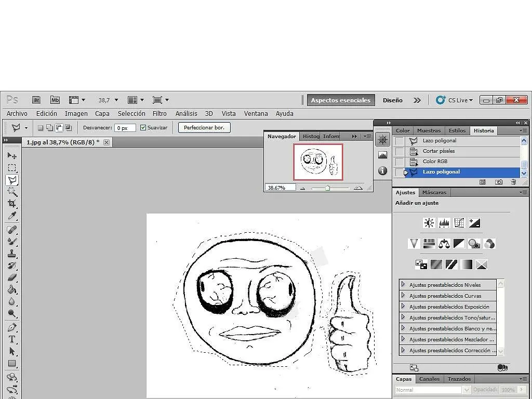
Task: Select the Eraser tool
Action: [12, 277]
